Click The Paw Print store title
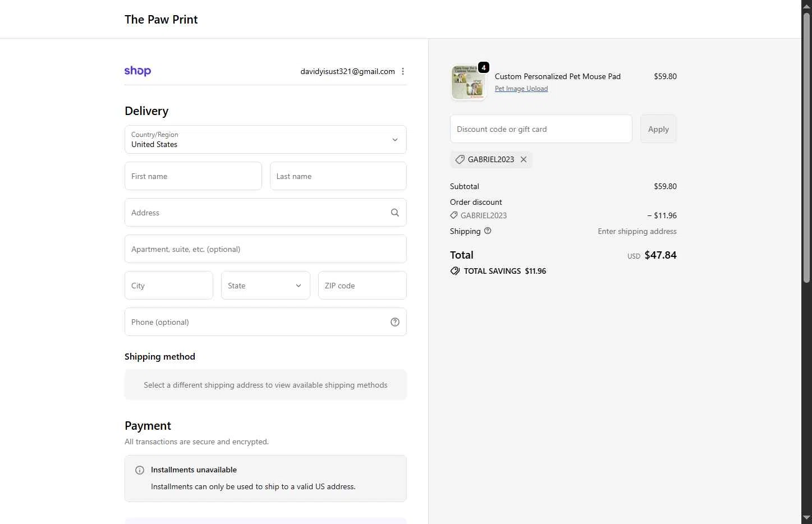 click(x=161, y=20)
